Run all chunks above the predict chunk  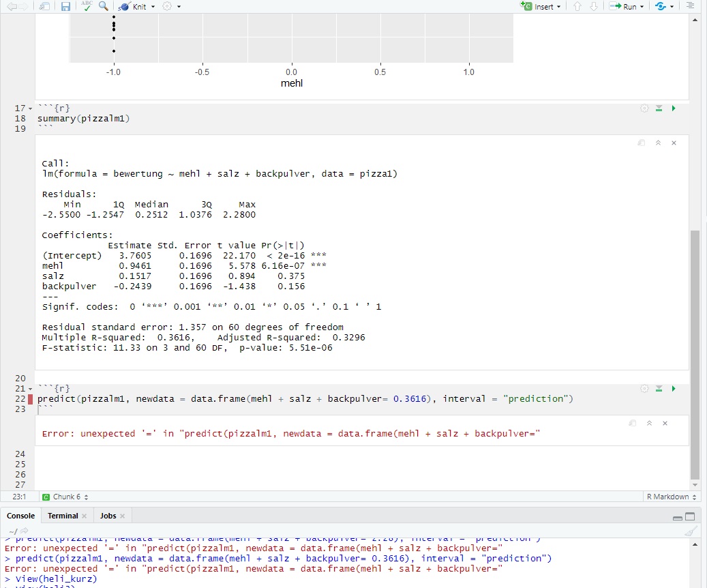(659, 389)
